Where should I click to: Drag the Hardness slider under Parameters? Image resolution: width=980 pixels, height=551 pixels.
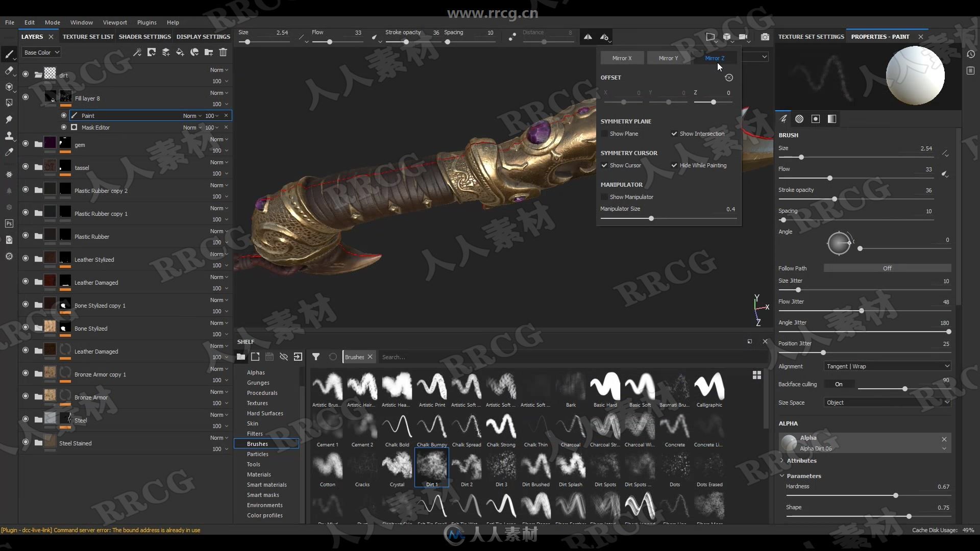[x=894, y=496]
